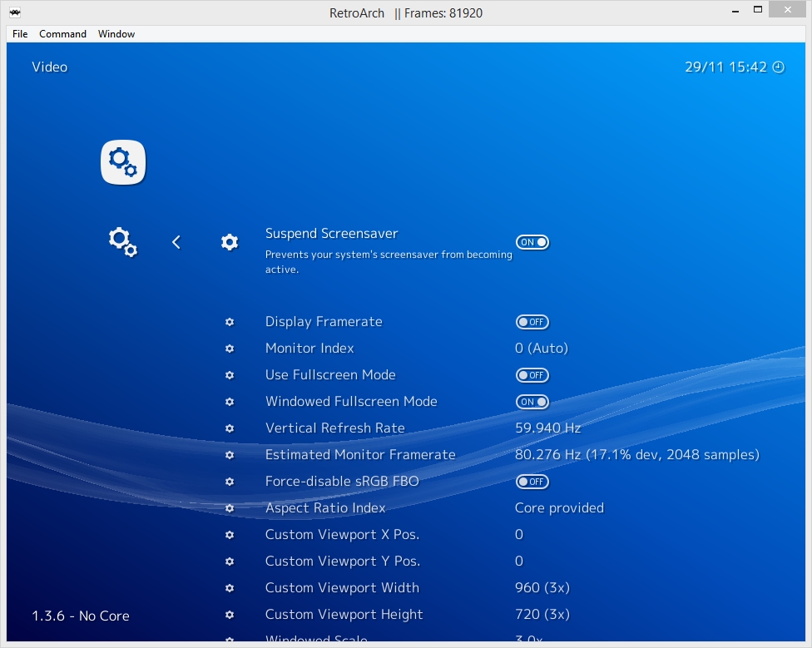Select the Custom Viewport Y Pos. label

[x=342, y=561]
